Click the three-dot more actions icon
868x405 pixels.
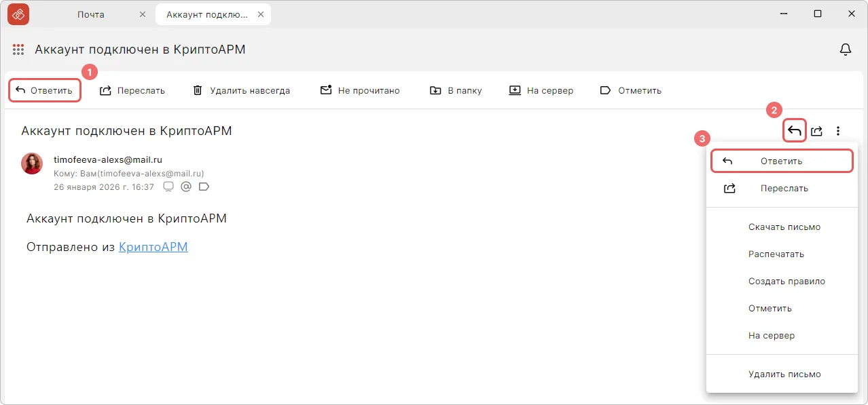839,131
